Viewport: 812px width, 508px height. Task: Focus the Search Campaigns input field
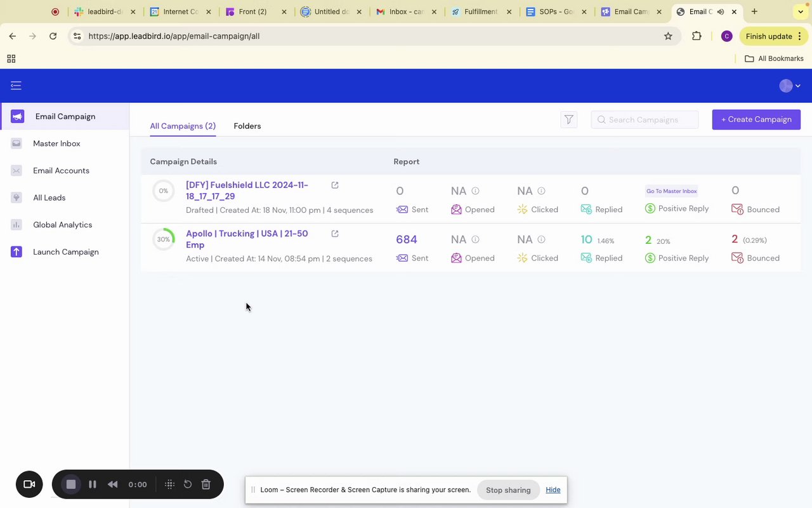(645, 119)
